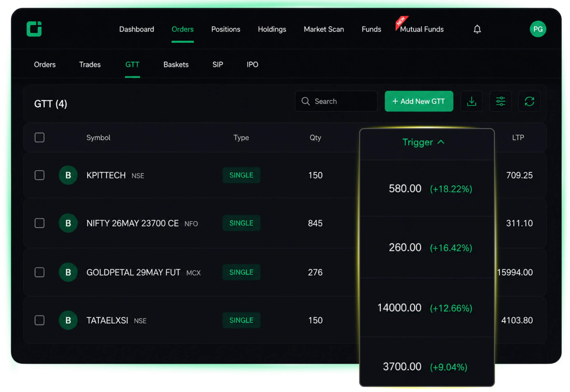This screenshot has height=392, width=570.
Task: Click the Add New GTT button
Action: 419,101
